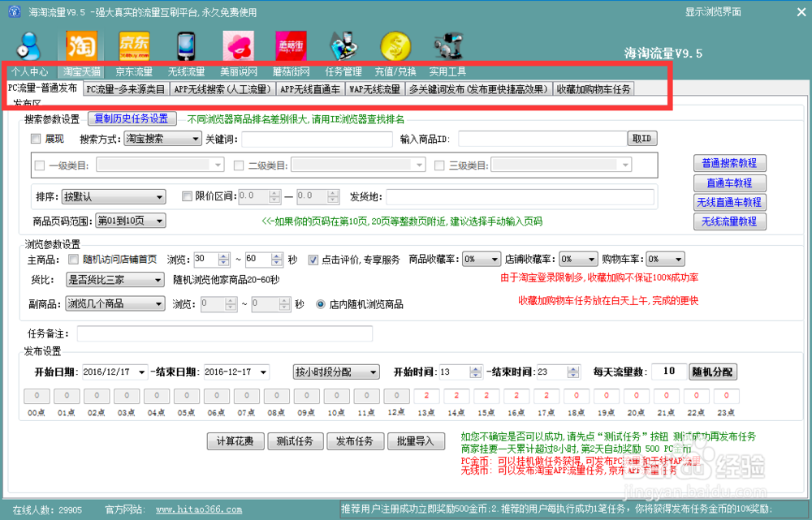Viewport: 812px width, 520px height.
Task: Click the 随机分配 button
Action: click(x=712, y=372)
